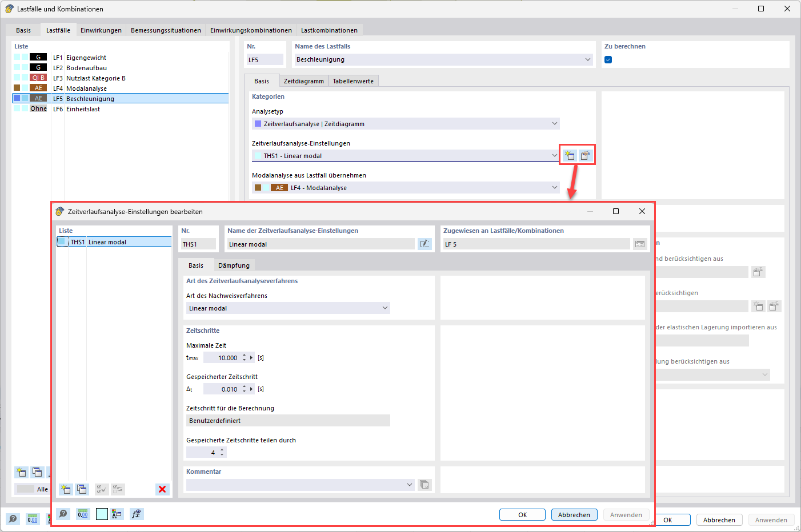Click the name field containing Linear modal

pos(321,244)
